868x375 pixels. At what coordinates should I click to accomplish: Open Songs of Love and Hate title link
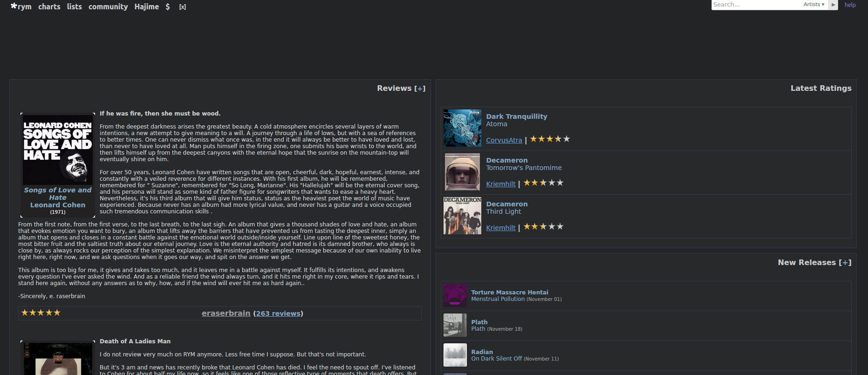click(x=58, y=194)
